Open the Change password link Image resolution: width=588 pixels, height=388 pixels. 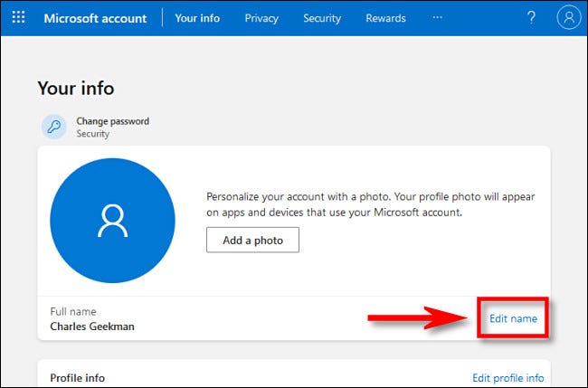click(x=112, y=121)
